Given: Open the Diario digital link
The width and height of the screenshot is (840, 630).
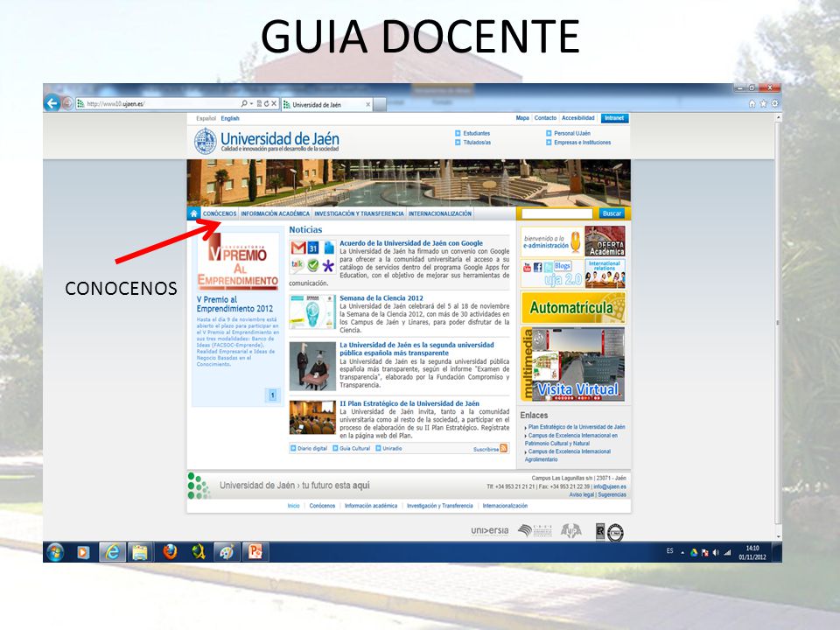Looking at the screenshot, I should click(x=311, y=448).
